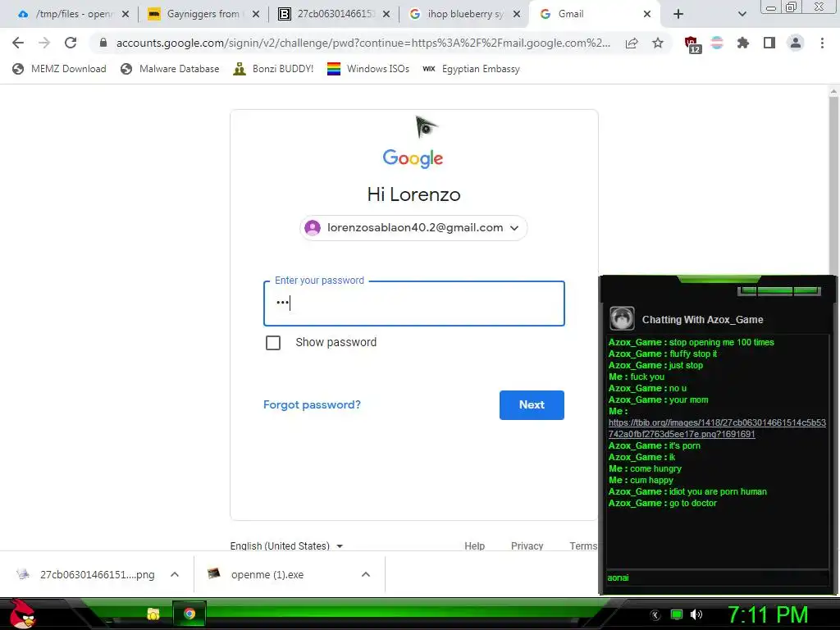Open the striped flag extension icon
This screenshot has width=840, height=630.
click(x=717, y=43)
